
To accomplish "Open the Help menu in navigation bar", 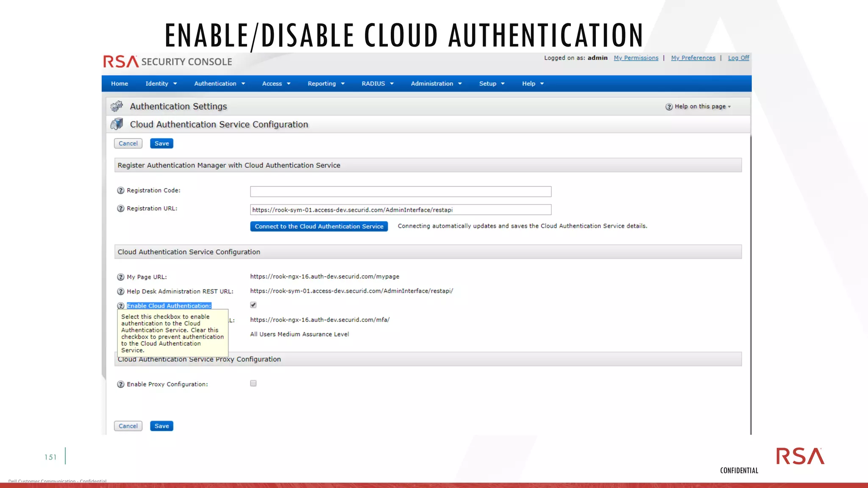I will [533, 84].
